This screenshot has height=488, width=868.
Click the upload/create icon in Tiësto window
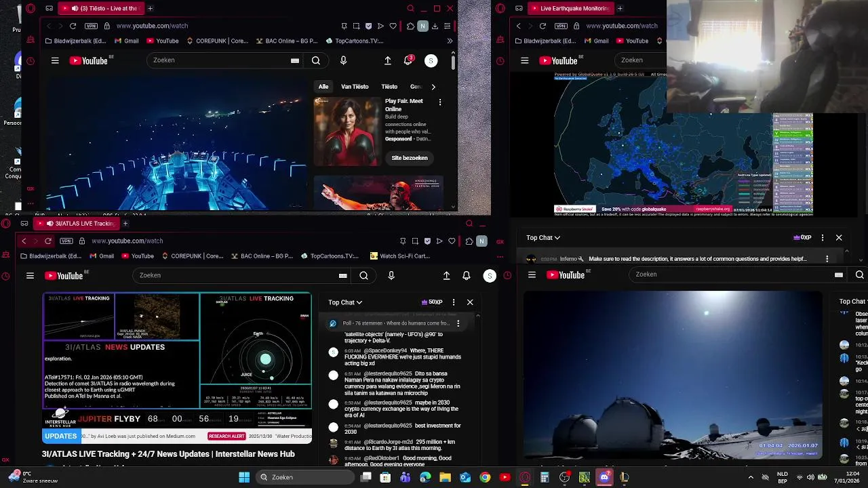point(388,60)
